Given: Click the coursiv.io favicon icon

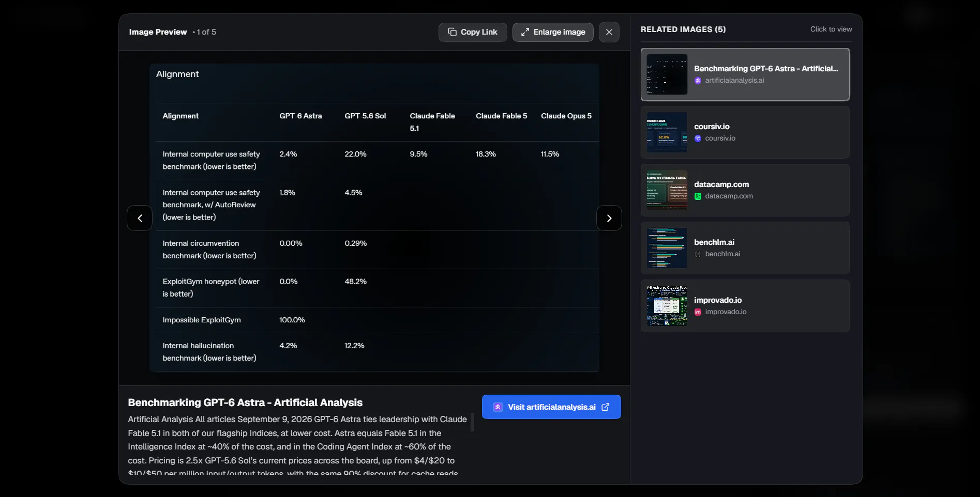Looking at the screenshot, I should [698, 138].
